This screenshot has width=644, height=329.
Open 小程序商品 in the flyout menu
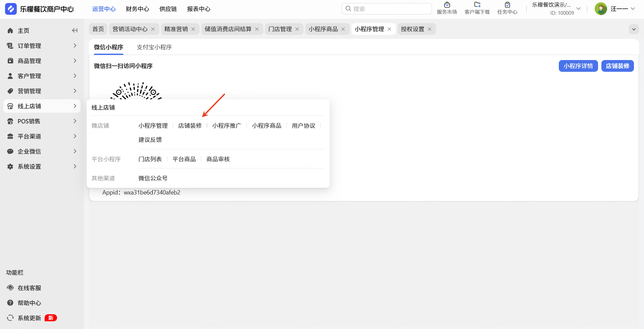(x=267, y=126)
